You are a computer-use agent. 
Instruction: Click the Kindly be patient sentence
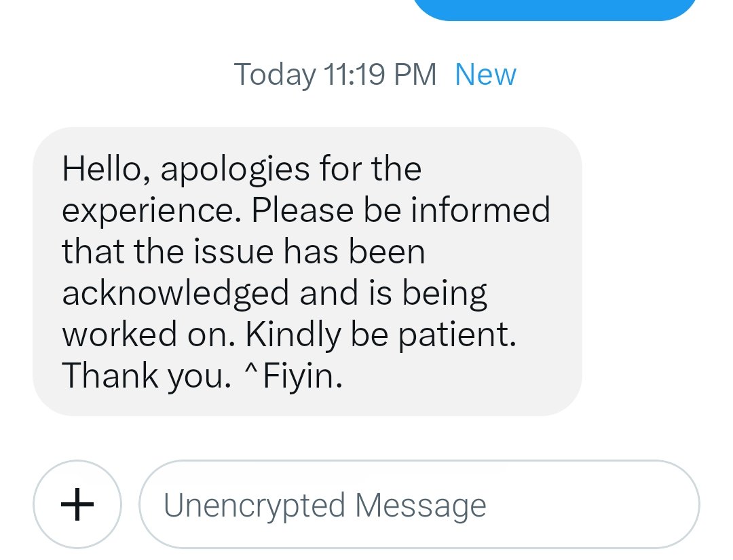pos(381,335)
